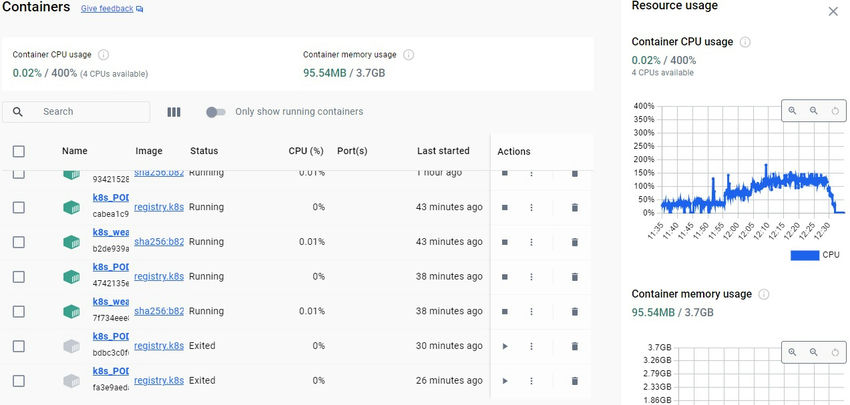Open more actions menu for container 4742135e

point(532,277)
